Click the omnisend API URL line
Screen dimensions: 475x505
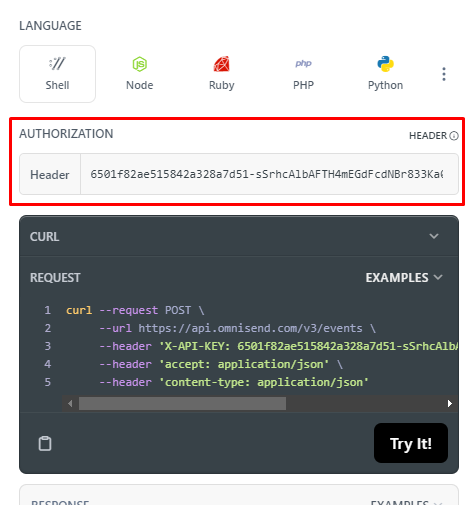[237, 328]
